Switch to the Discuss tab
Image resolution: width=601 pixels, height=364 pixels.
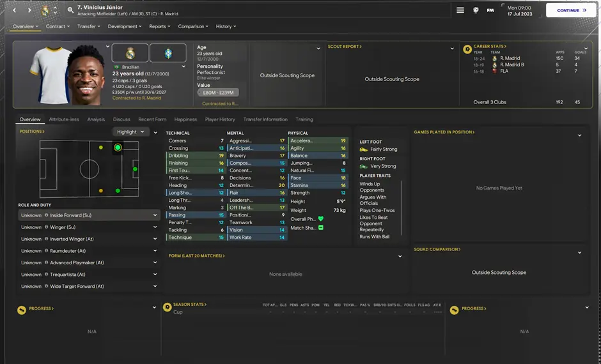[121, 119]
